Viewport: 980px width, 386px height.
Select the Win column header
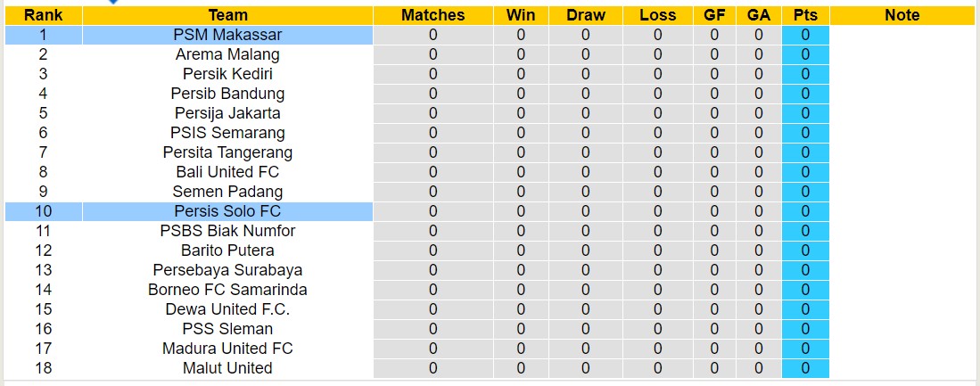point(521,15)
